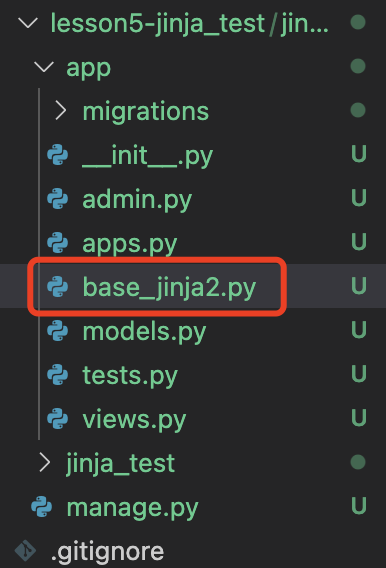
Task: Open the admin.py file name
Action: point(137,200)
